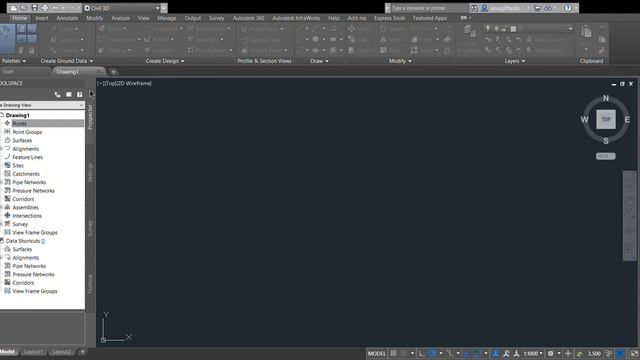Click the layer color swatch in Layers dropdown

click(513, 29)
